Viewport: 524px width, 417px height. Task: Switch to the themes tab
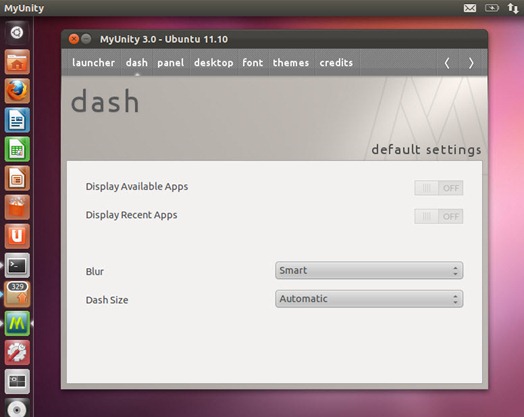click(291, 63)
